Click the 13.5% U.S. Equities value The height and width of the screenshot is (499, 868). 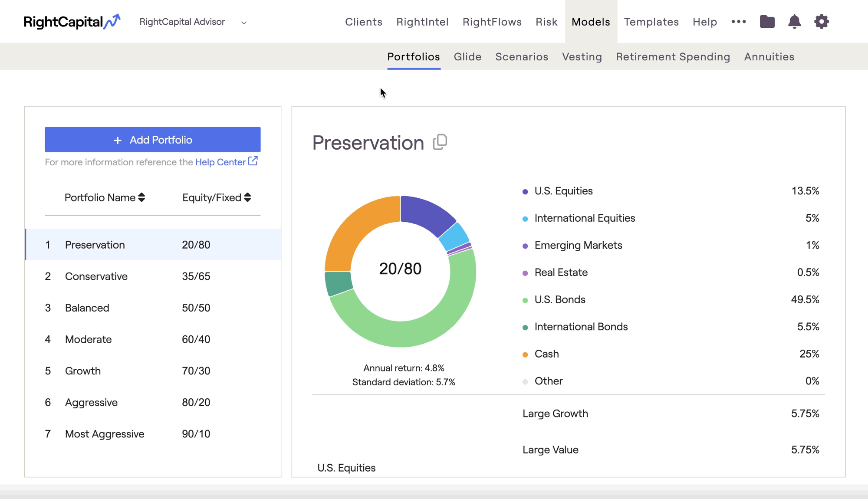[805, 191]
